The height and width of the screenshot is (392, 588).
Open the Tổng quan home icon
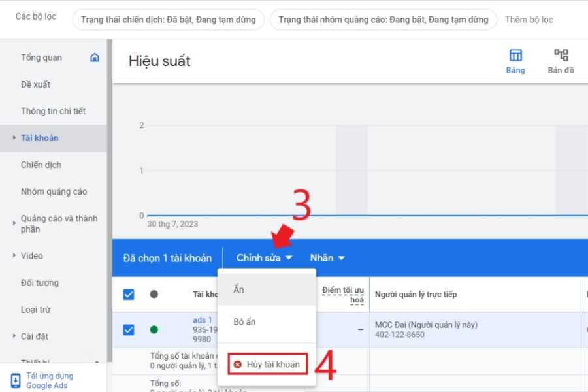[x=95, y=57]
